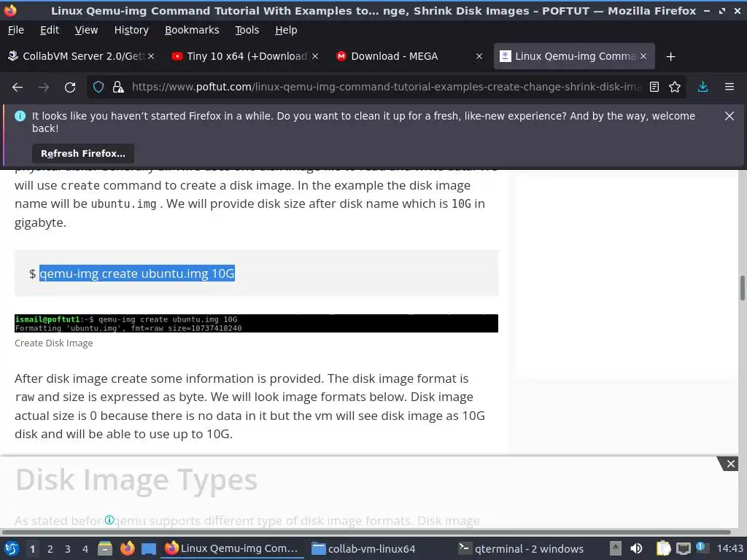Open the File menu

pos(16,30)
